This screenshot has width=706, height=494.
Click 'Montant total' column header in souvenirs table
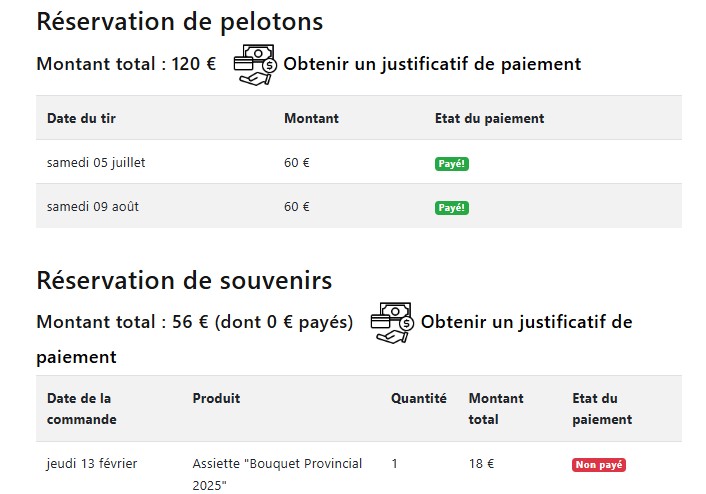tap(495, 408)
